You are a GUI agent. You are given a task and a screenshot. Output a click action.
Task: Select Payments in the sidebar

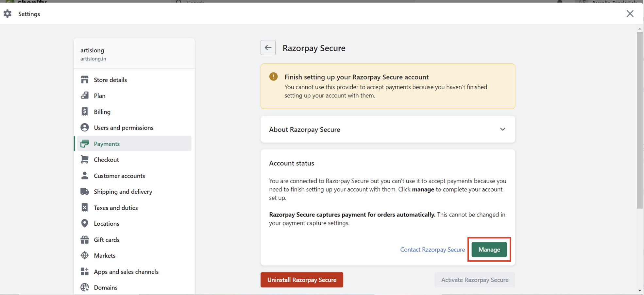pyautogui.click(x=133, y=144)
